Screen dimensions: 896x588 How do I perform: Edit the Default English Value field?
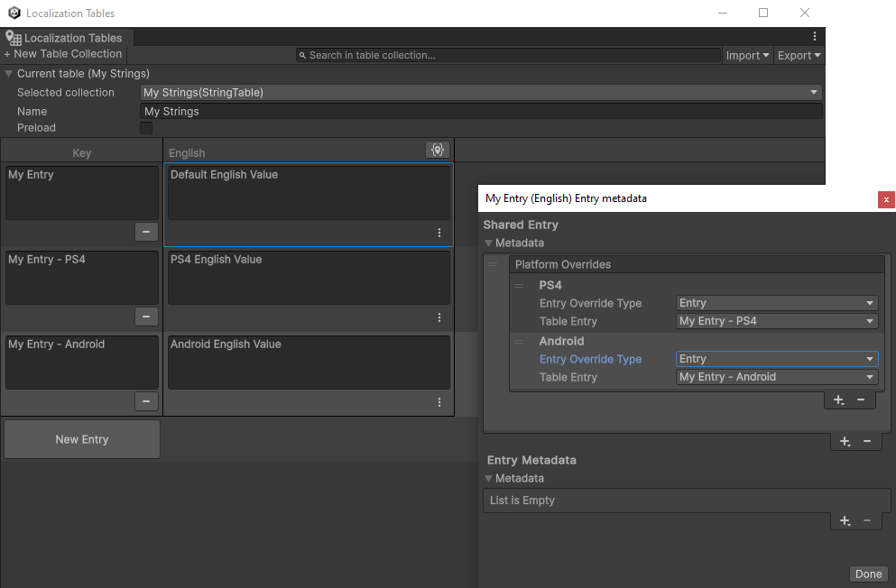tap(309, 193)
